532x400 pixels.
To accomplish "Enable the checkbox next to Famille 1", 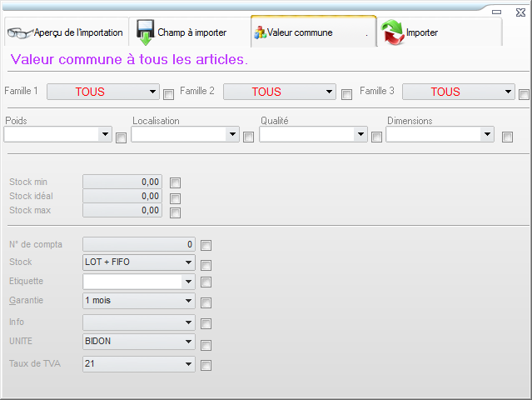I will coord(168,94).
